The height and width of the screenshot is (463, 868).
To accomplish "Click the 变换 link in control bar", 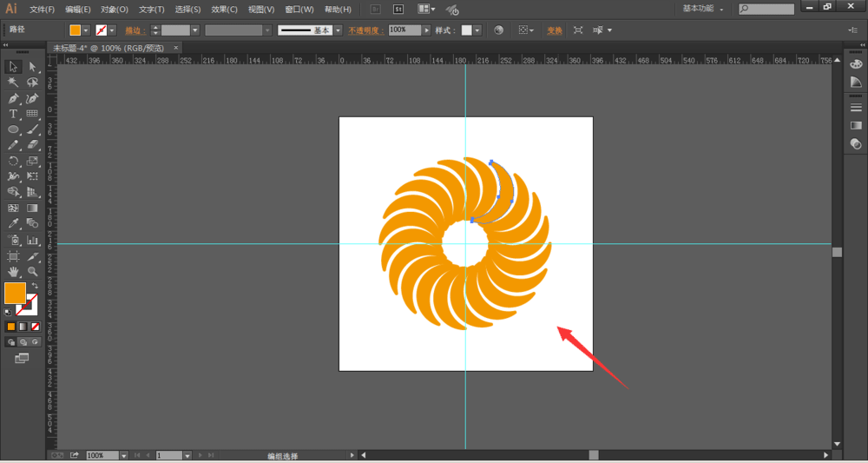I will [554, 30].
